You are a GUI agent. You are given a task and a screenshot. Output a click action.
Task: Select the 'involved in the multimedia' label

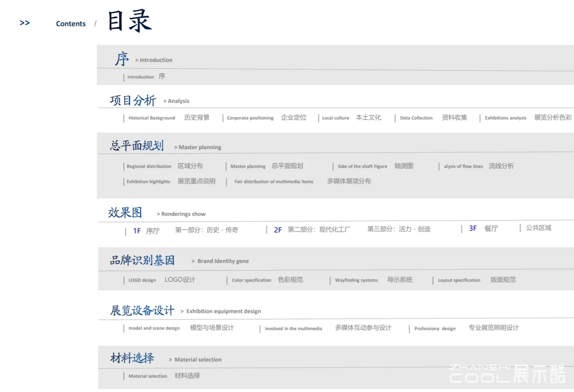pyautogui.click(x=294, y=329)
